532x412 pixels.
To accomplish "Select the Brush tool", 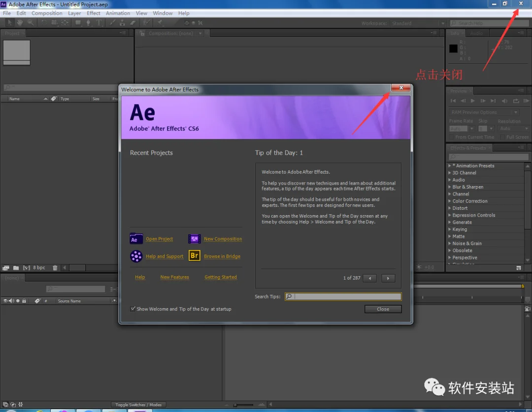I will click(112, 23).
